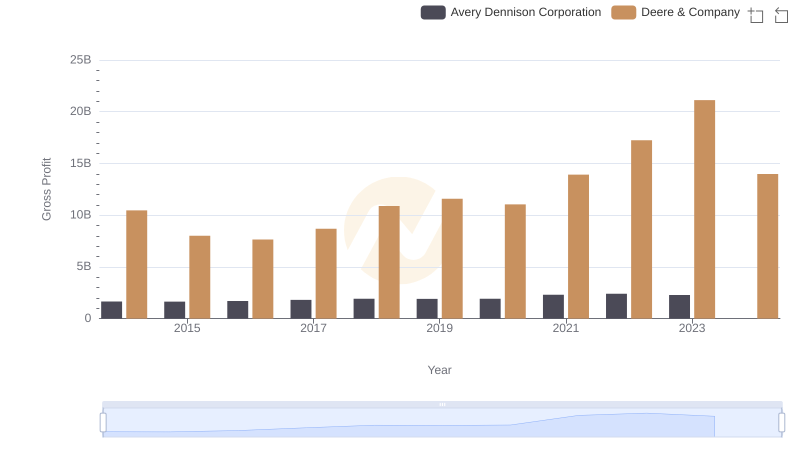Click the Avery Dennison 2015 bar
Viewport: 800px width, 461px height.
pyautogui.click(x=174, y=310)
